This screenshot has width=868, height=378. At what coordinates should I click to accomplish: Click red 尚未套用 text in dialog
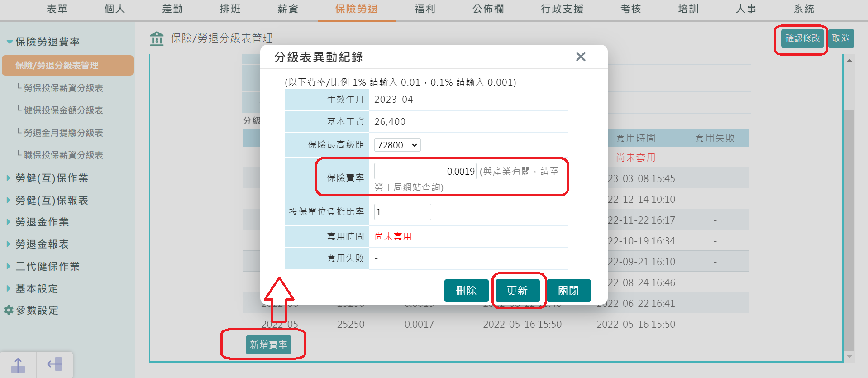393,237
